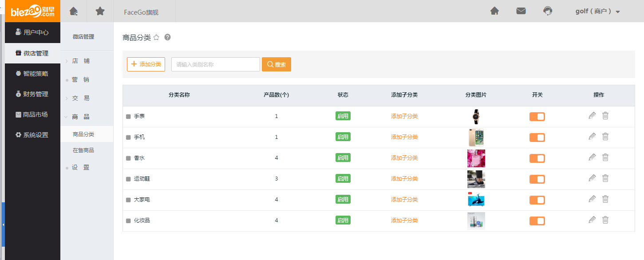This screenshot has height=260, width=644.
Task: Open the mail envelope icon in header
Action: pyautogui.click(x=521, y=11)
